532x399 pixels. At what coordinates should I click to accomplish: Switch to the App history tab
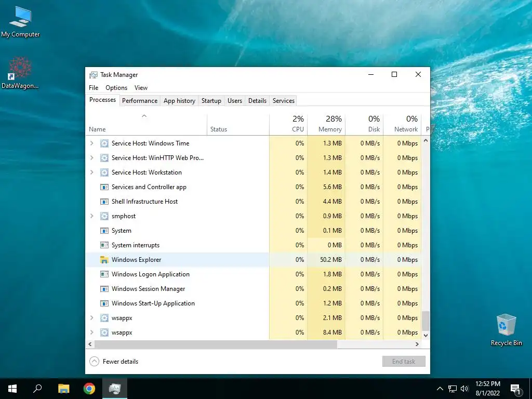[x=179, y=101]
